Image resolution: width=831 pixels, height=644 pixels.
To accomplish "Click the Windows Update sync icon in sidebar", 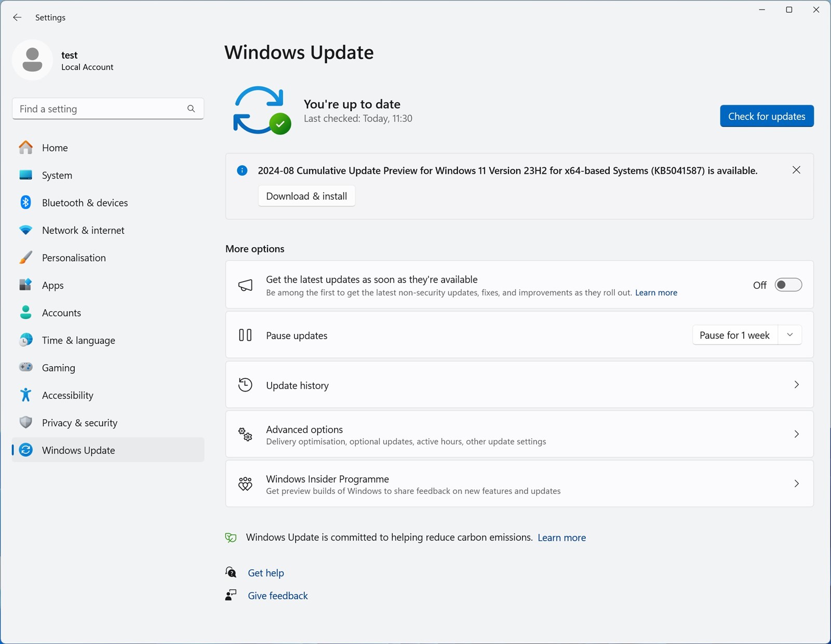I will click(25, 450).
